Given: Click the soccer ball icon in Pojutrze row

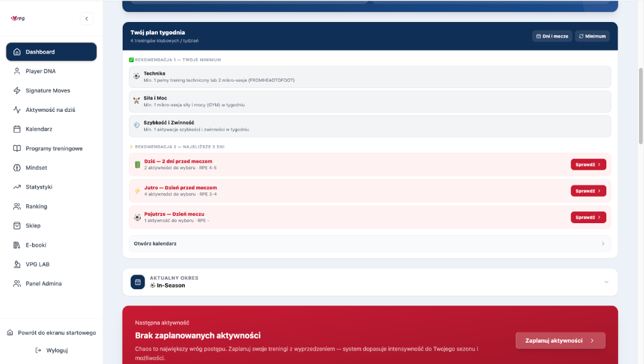Looking at the screenshot, I should (x=137, y=217).
